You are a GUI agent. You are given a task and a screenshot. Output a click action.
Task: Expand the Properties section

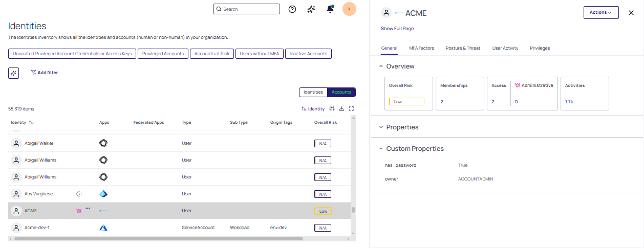tap(381, 127)
